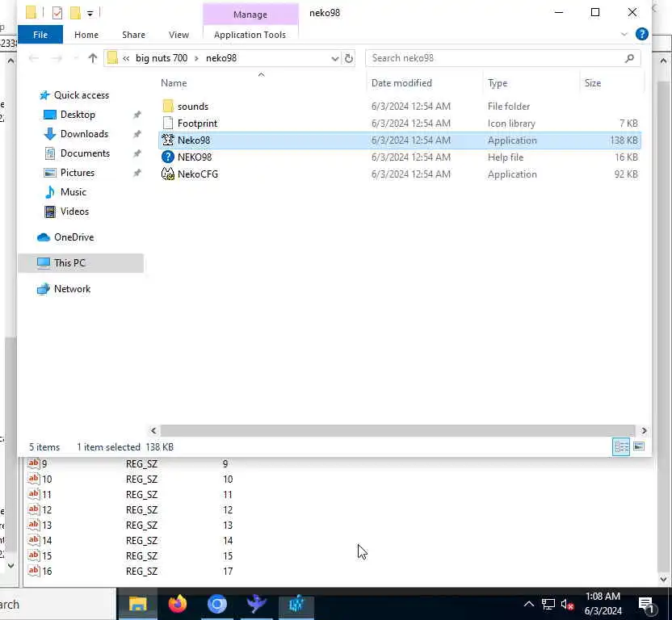
Task: Click the NekoCFG application icon
Action: 167,174
